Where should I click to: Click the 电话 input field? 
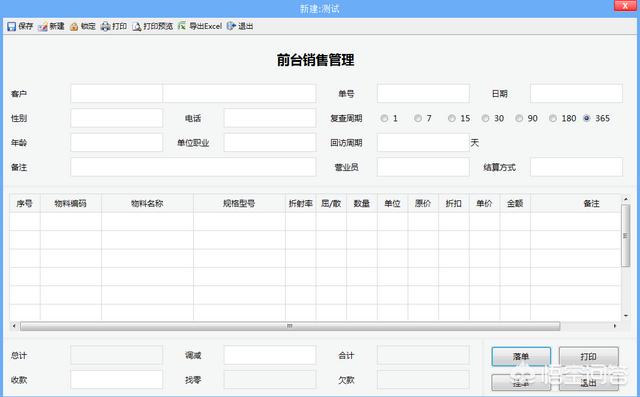[x=270, y=118]
